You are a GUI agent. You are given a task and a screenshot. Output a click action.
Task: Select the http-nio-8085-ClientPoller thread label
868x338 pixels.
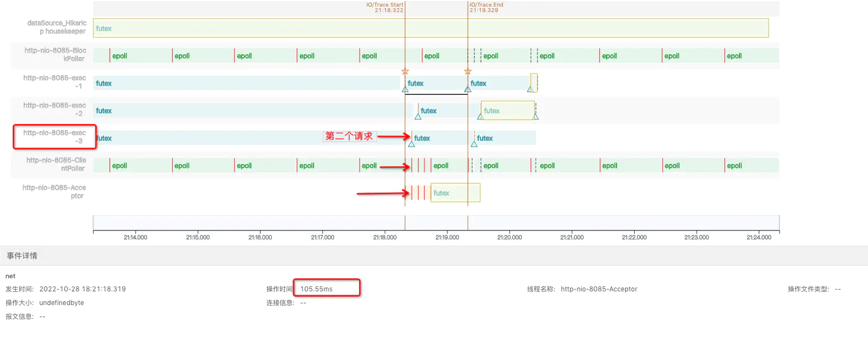[x=56, y=164]
